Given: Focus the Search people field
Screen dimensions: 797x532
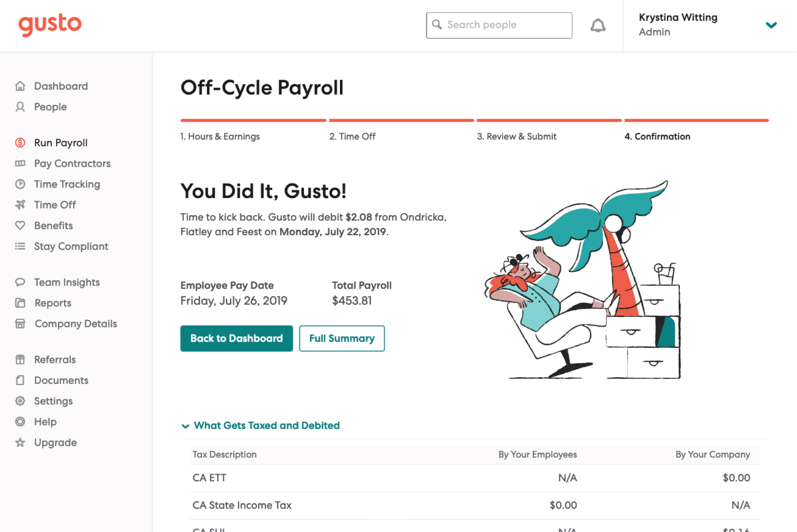Looking at the screenshot, I should [504, 25].
